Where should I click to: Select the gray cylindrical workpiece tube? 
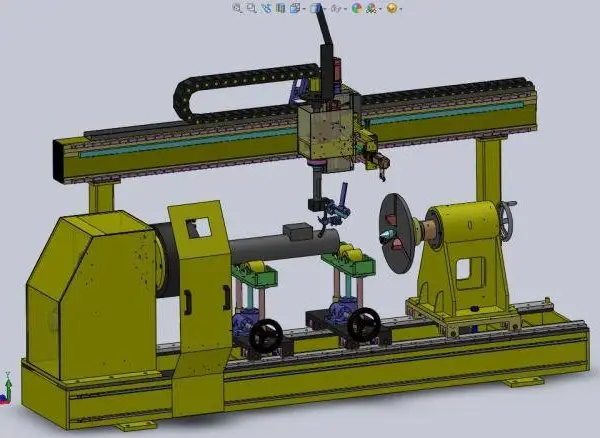(x=284, y=246)
